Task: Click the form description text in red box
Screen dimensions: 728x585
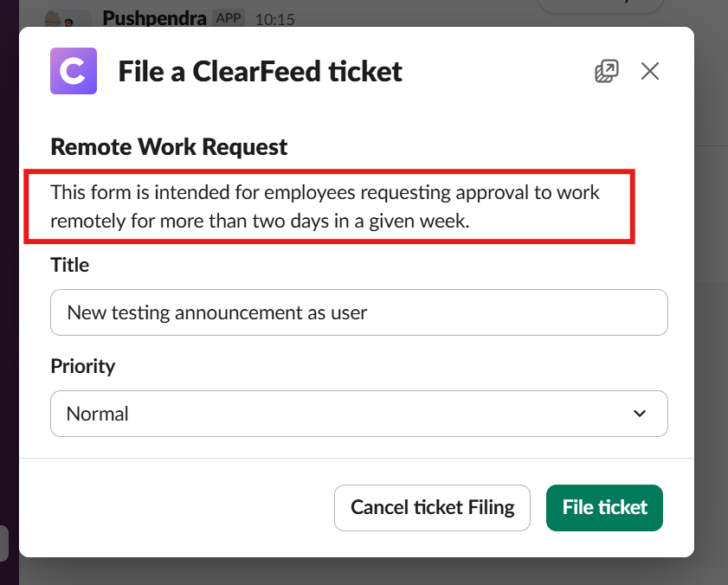Action: (325, 206)
